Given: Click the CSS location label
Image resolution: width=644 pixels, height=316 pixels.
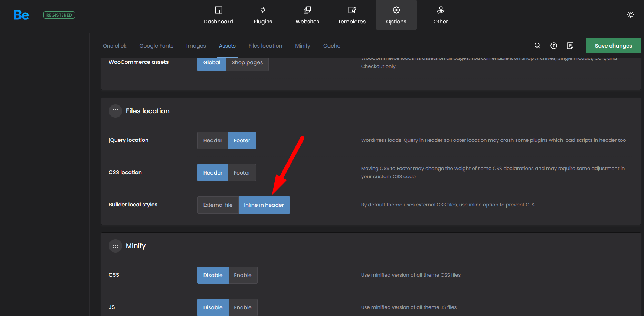Looking at the screenshot, I should 125,172.
